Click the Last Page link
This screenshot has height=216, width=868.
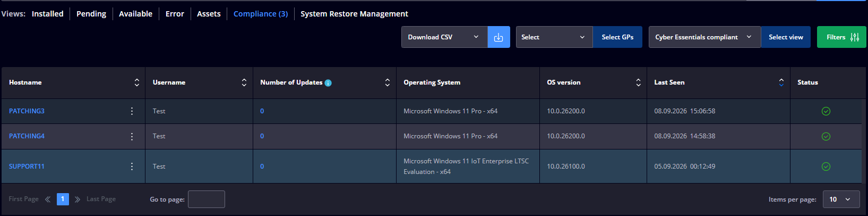click(x=101, y=199)
